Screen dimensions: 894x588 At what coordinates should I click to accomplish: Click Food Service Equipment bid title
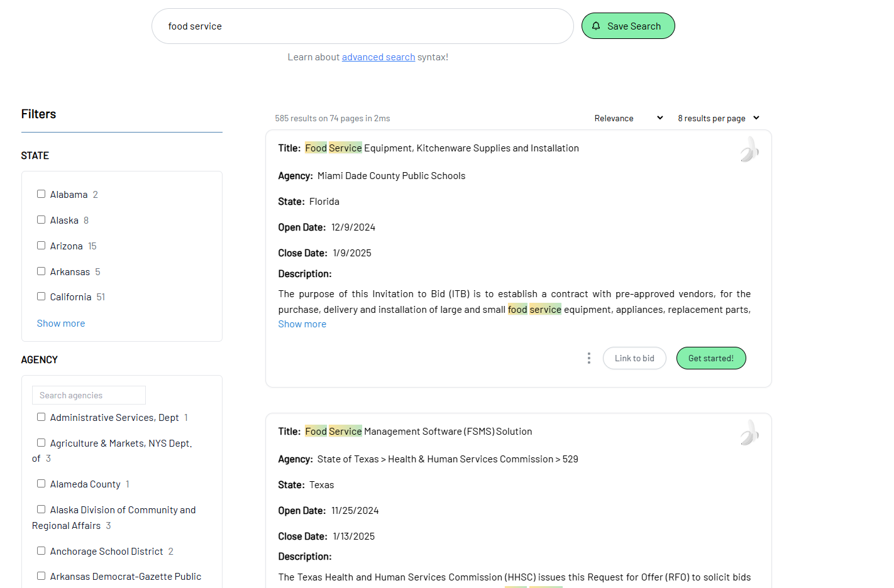(442, 148)
